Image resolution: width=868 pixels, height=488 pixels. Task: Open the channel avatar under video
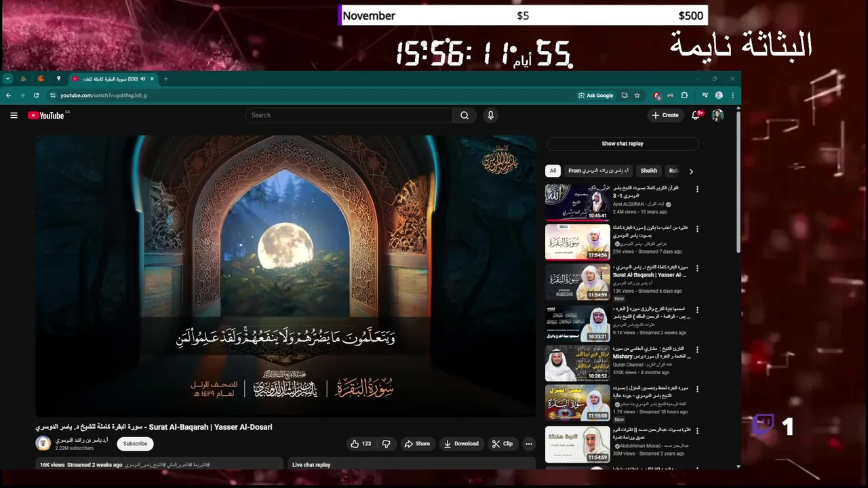(x=43, y=444)
